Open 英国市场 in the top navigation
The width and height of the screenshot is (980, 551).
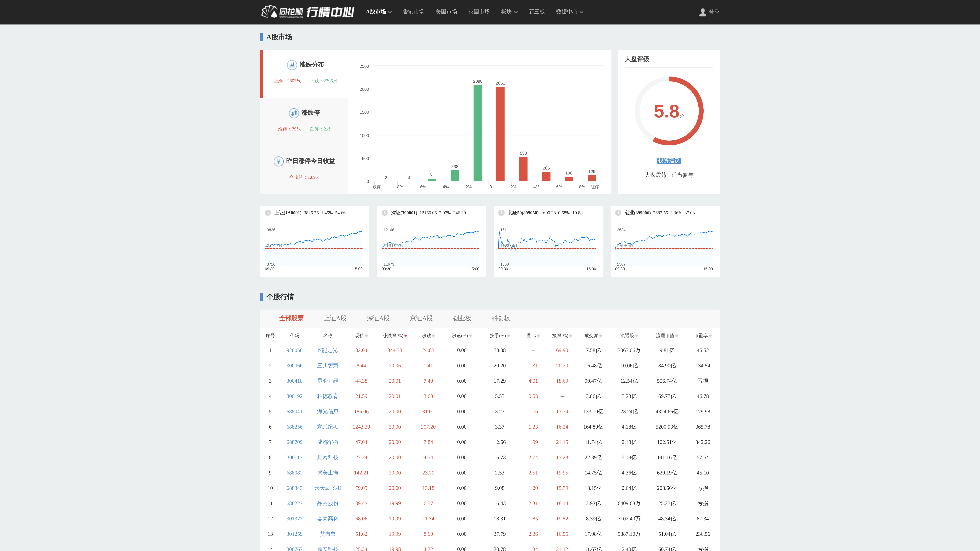click(479, 12)
